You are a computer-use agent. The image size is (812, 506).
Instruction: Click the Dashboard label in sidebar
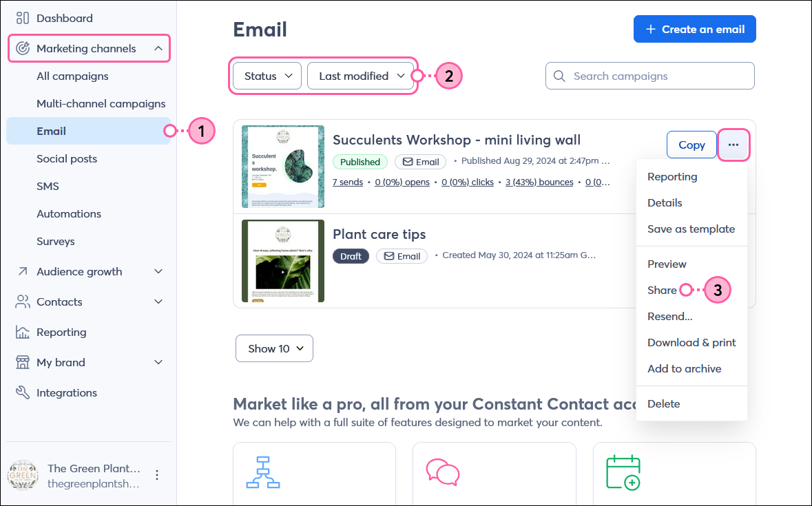click(x=65, y=18)
